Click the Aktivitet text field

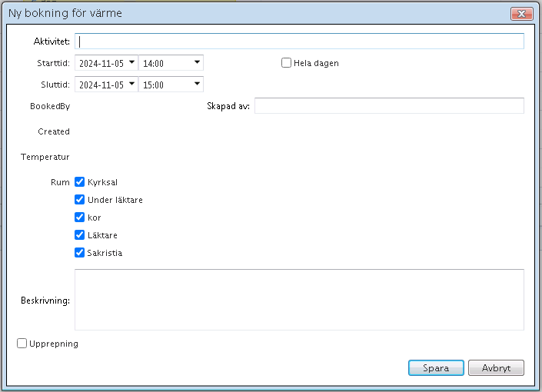click(300, 42)
